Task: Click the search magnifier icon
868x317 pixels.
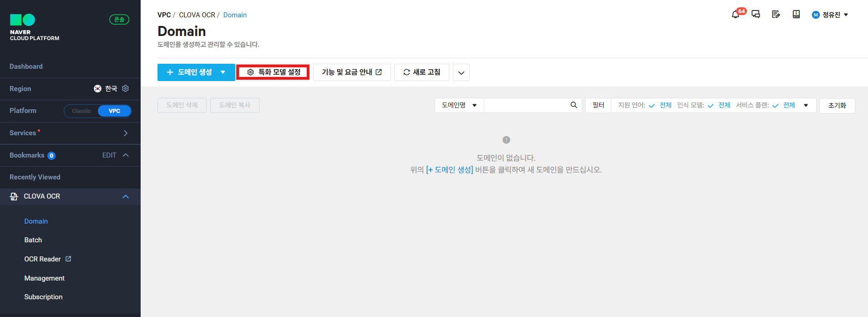Action: point(574,105)
